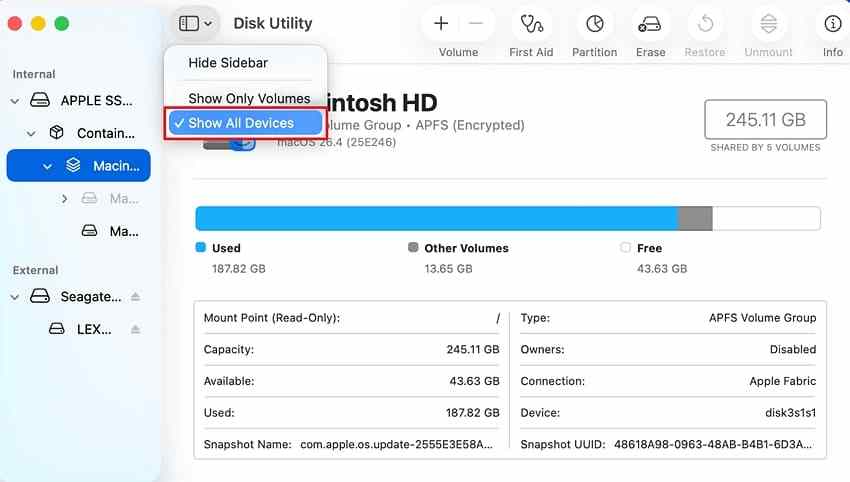
Task: Collapse the APPLE SSD disclosure chevron
Action: point(15,101)
